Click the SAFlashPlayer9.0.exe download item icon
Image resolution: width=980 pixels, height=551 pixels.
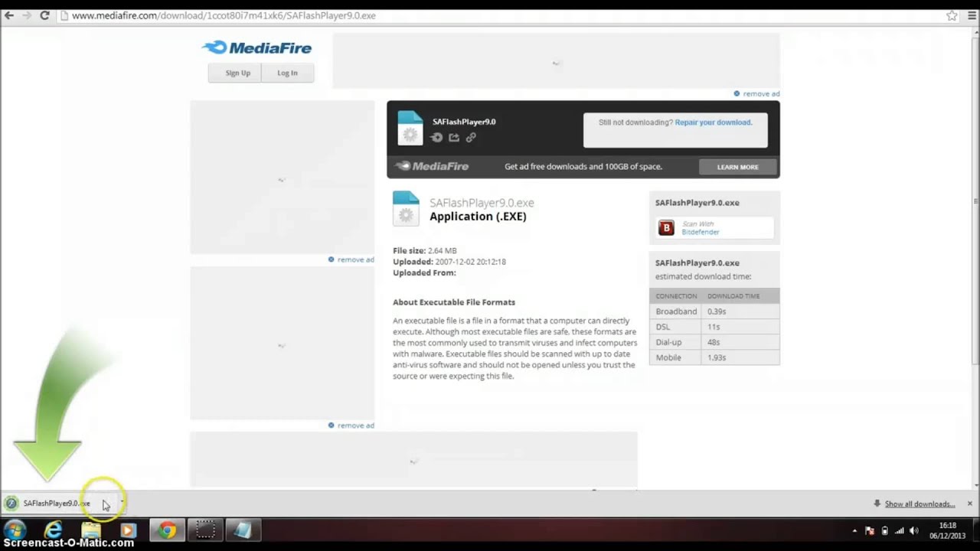click(11, 504)
